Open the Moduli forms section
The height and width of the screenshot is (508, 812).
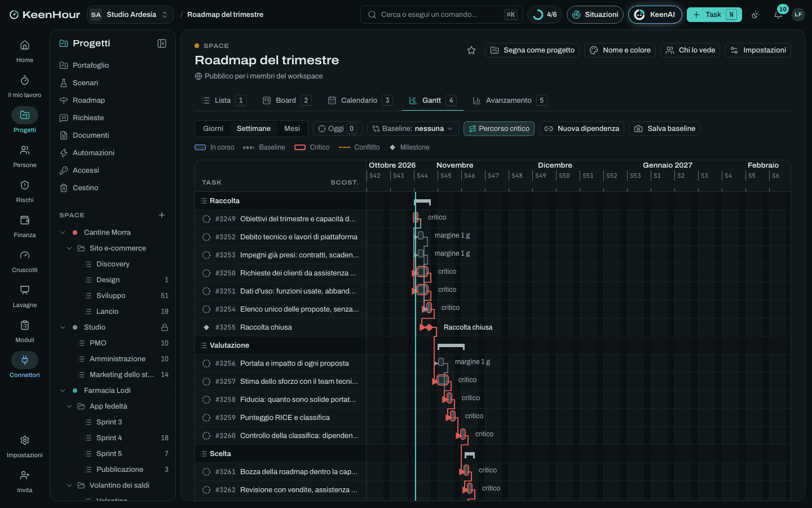25,331
